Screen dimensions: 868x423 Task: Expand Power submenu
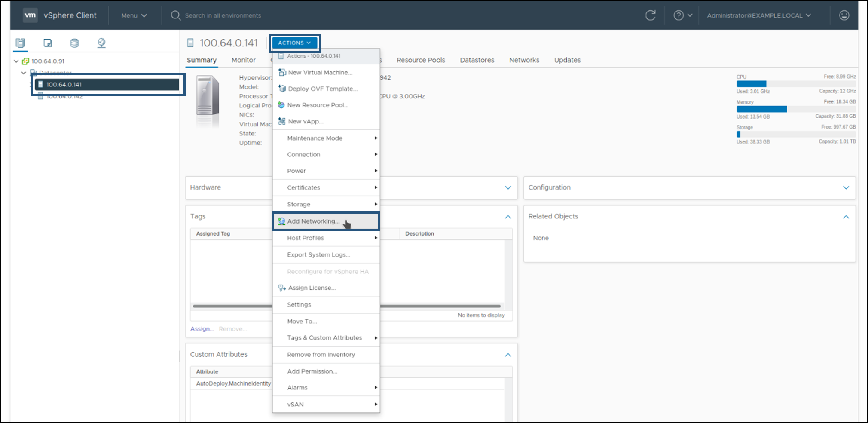coord(326,171)
